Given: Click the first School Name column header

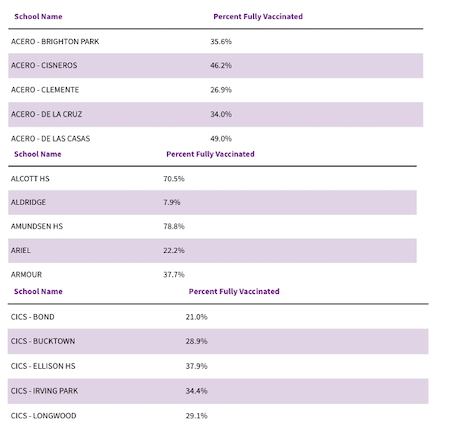Looking at the screenshot, I should click(38, 17).
